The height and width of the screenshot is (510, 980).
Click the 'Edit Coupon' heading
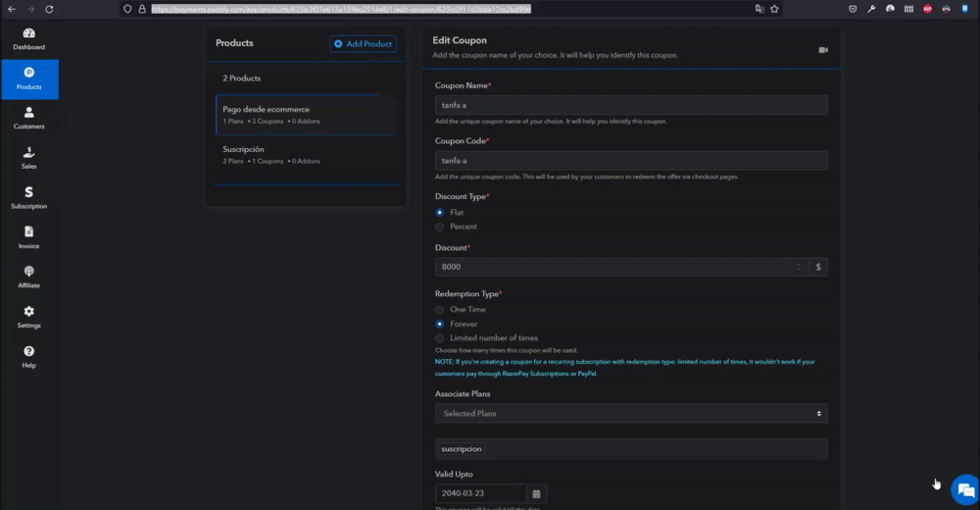460,40
